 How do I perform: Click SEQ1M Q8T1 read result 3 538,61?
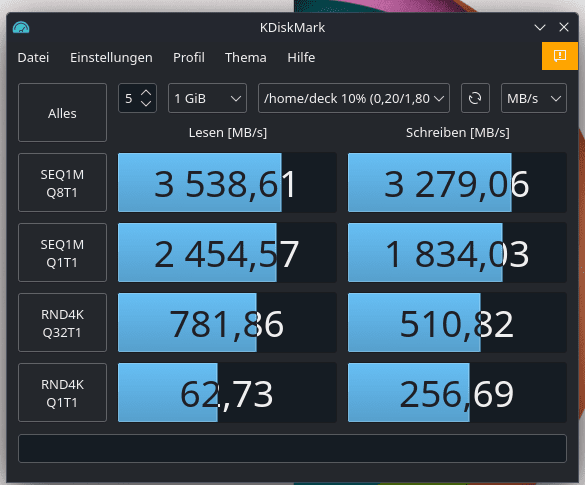point(227,183)
